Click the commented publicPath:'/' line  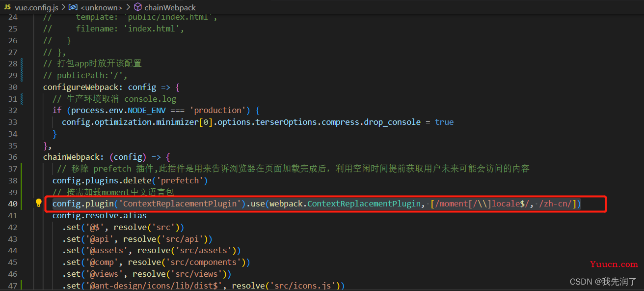point(85,75)
